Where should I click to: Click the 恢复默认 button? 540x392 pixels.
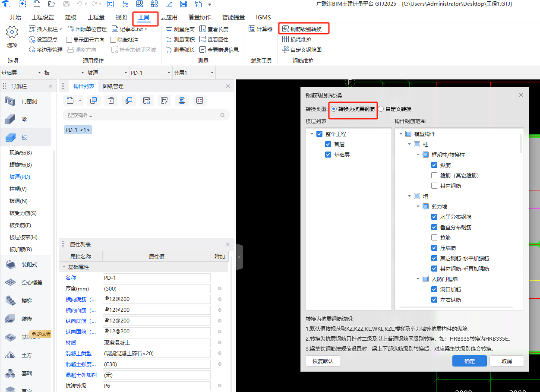tap(323, 361)
